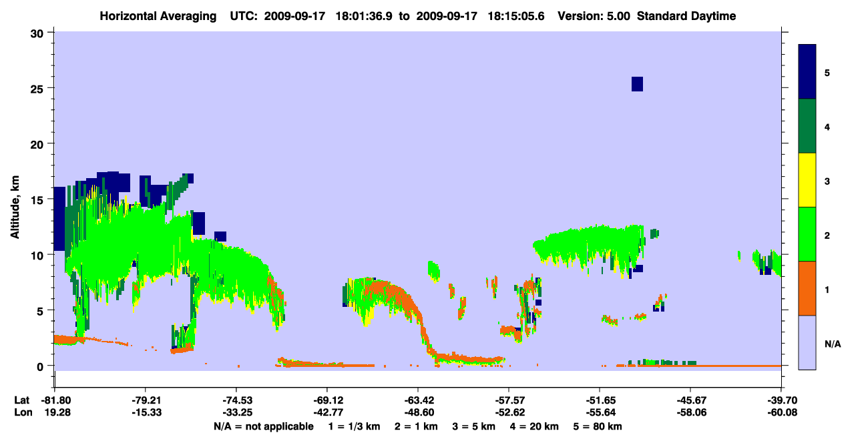
Task: Click the 'Lat' row label
Action: point(22,400)
